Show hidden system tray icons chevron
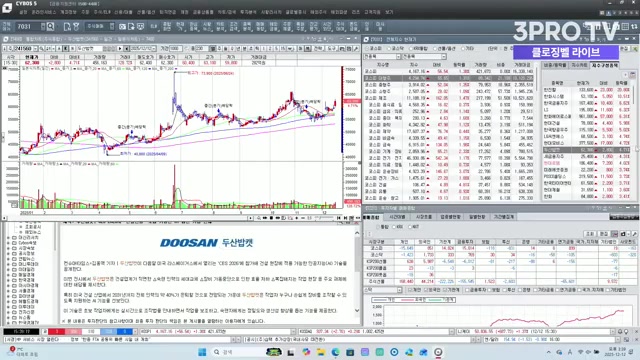Screen dimensions: 640x360 [549, 352]
